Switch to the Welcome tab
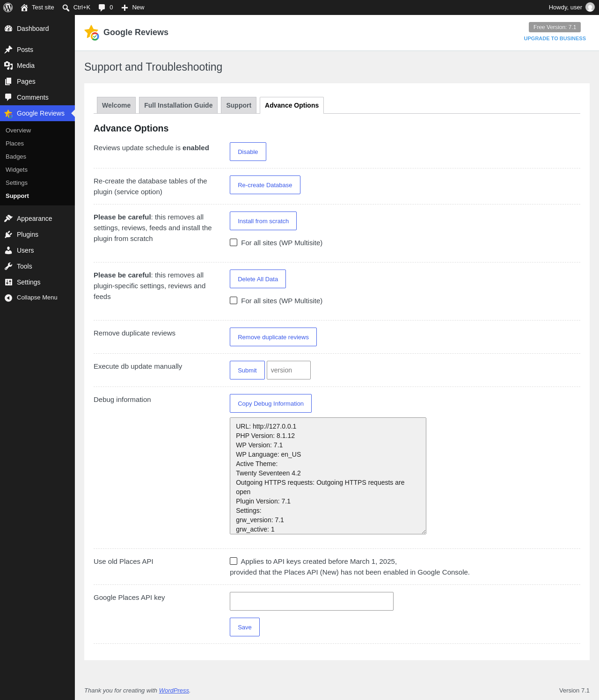The image size is (599, 700). (116, 105)
